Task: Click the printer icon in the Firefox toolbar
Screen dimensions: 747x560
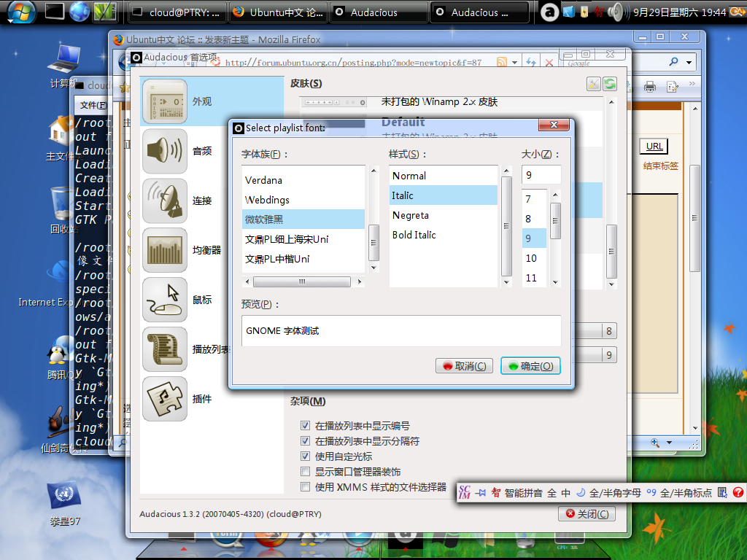Action: coord(649,87)
